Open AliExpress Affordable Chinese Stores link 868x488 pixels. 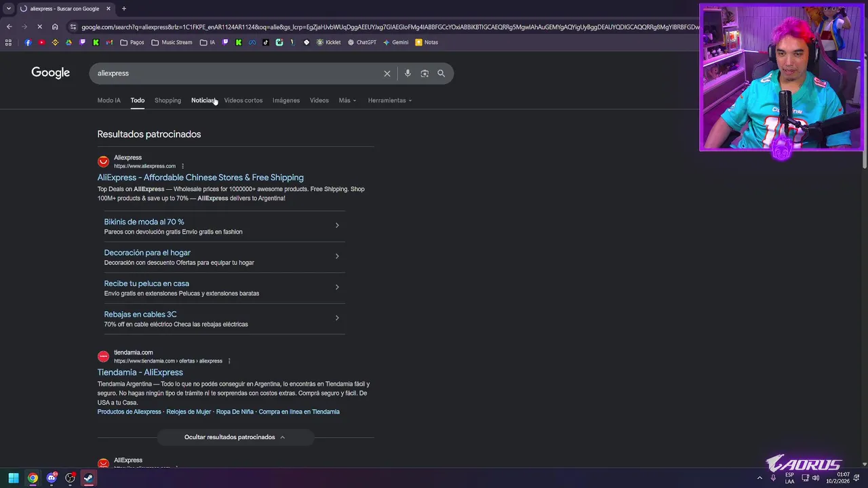point(200,178)
